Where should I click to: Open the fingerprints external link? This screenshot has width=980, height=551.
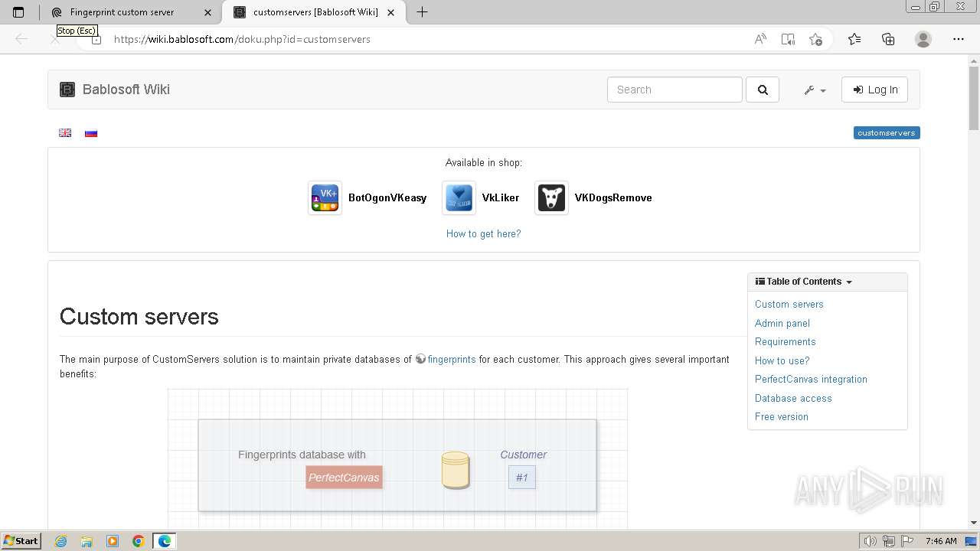coord(452,359)
